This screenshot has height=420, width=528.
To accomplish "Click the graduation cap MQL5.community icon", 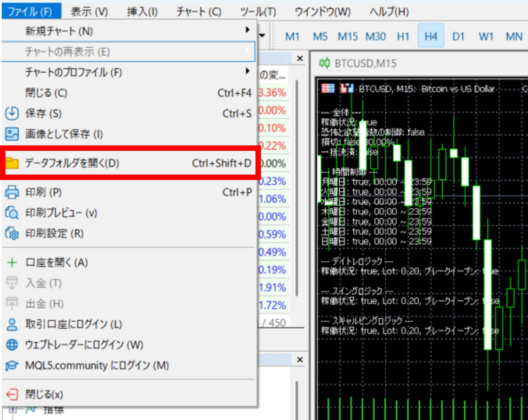I will (12, 366).
